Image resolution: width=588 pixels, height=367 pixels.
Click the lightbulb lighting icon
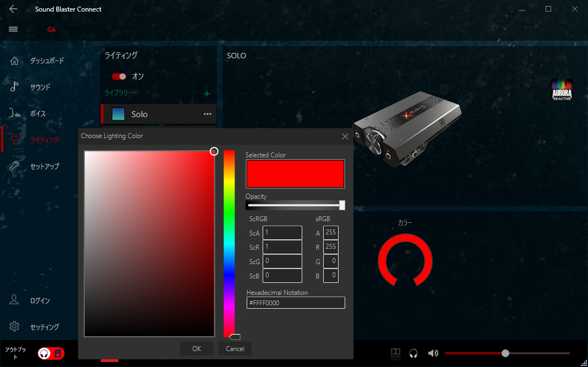(x=14, y=139)
